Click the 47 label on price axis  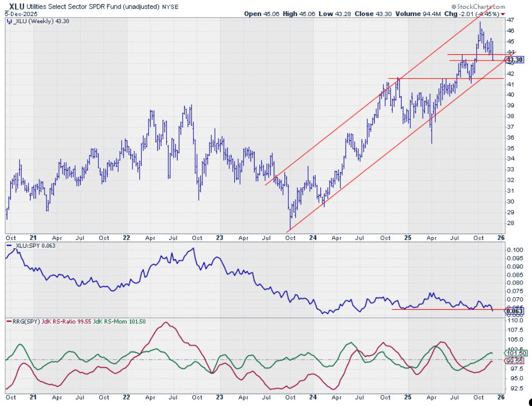[x=511, y=20]
